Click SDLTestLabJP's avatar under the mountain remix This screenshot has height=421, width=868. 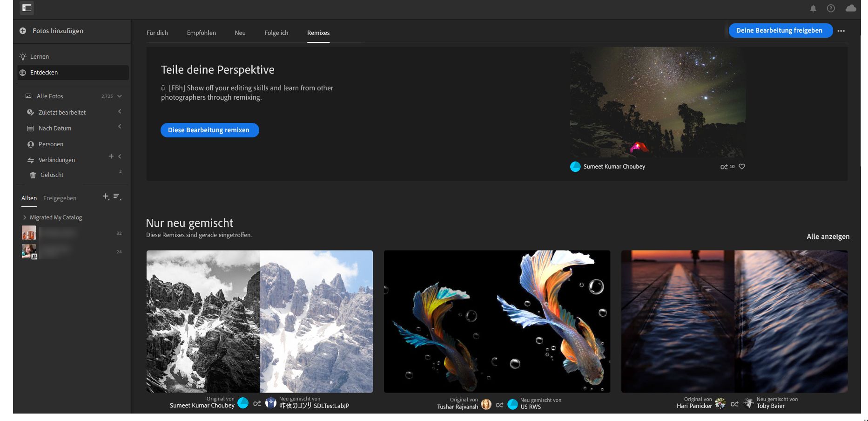[x=271, y=403]
